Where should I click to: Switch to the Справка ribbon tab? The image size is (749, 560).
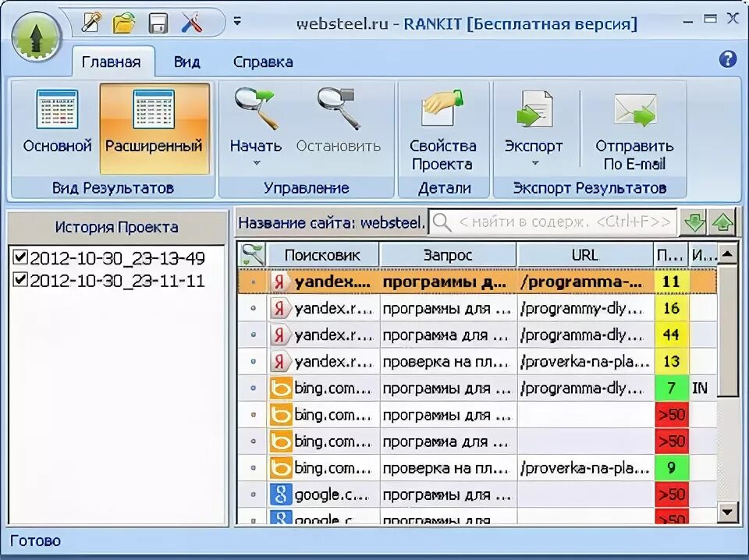tap(263, 62)
